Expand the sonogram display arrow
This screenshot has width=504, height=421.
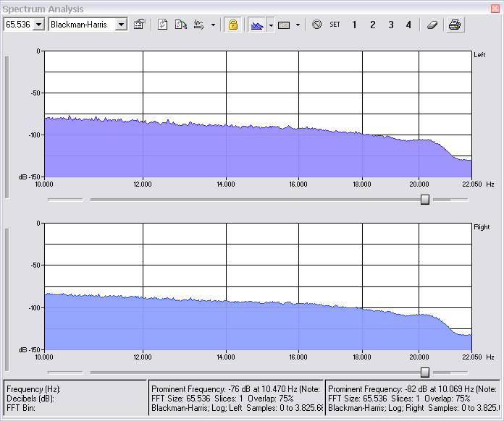coord(298,25)
